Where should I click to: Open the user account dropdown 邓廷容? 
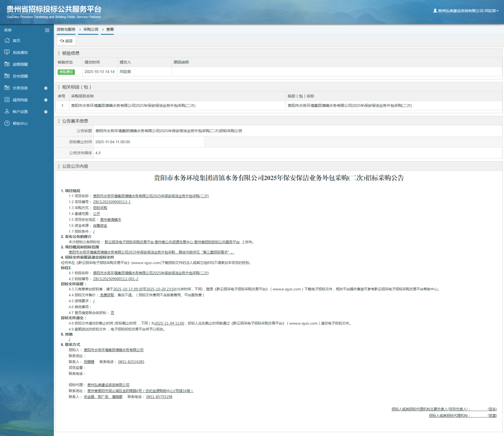[x=466, y=11]
